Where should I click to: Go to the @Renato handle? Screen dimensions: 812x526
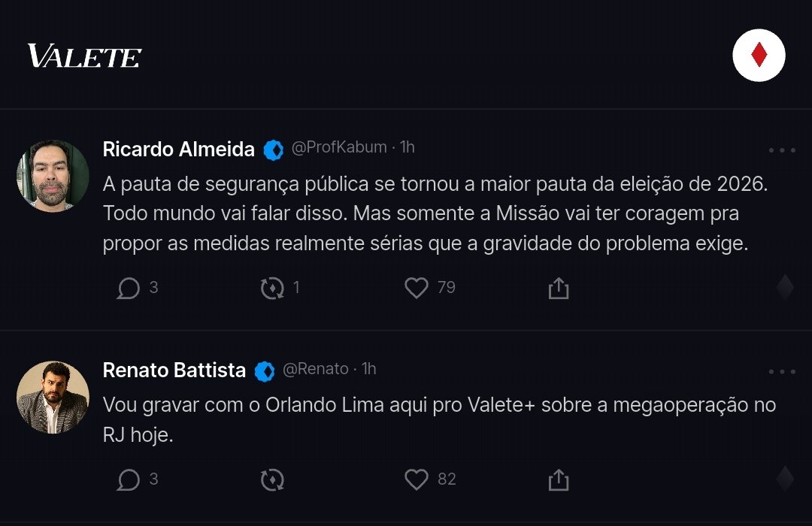[x=315, y=369]
